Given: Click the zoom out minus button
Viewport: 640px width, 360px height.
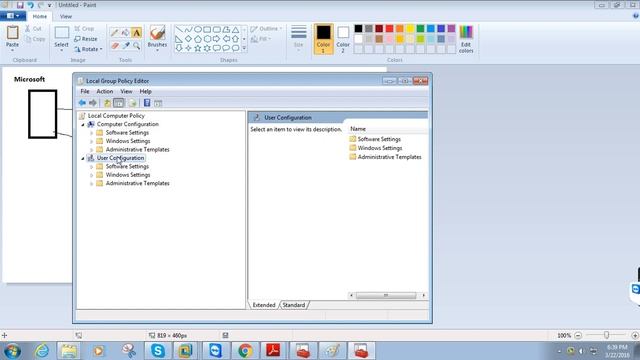Looking at the screenshot, I should 578,335.
